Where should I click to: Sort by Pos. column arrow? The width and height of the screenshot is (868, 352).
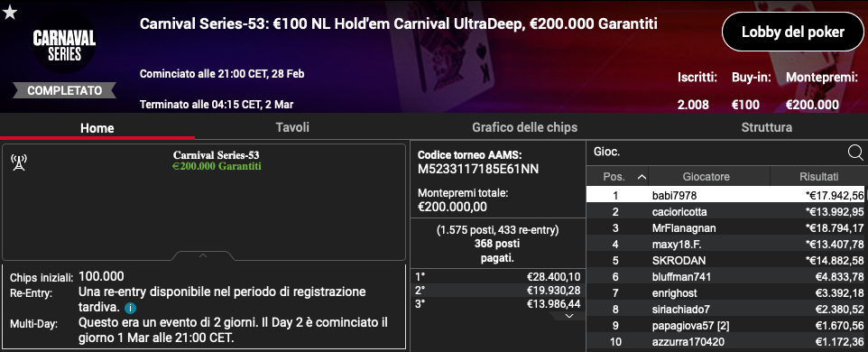click(x=642, y=177)
